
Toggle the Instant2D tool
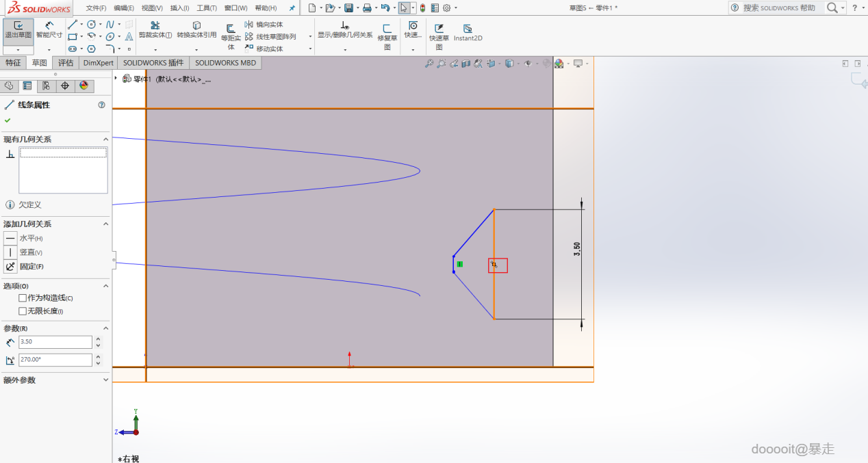click(468, 33)
